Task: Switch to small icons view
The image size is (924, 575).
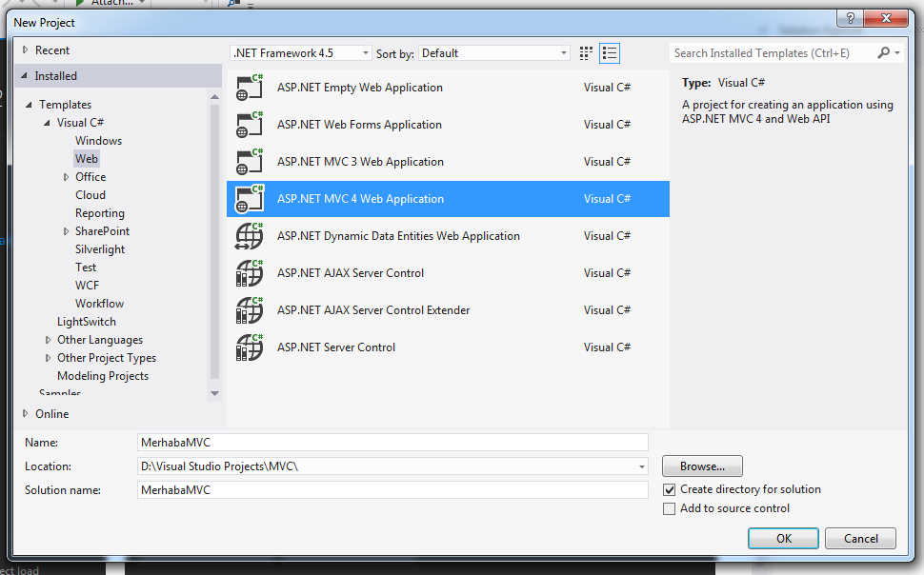Action: (586, 53)
